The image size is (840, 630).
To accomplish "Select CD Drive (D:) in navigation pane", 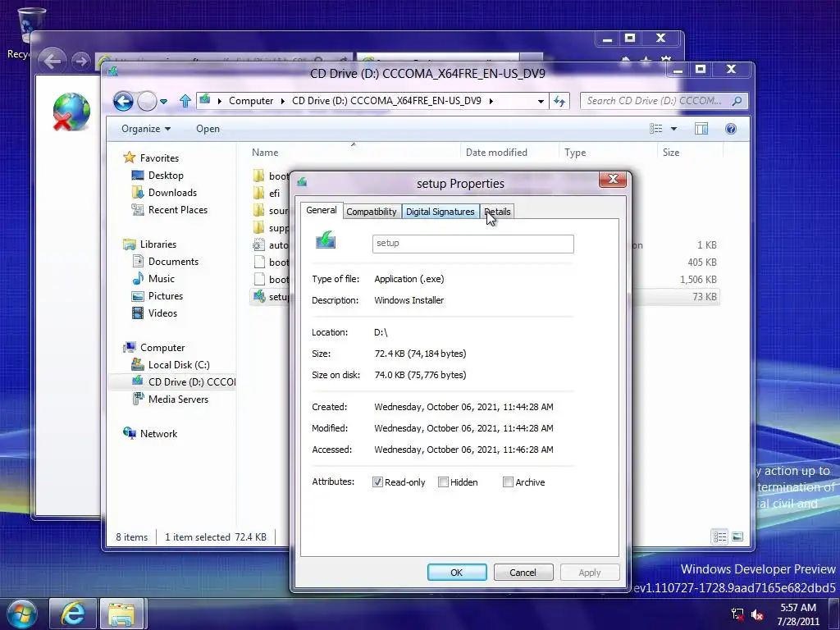I will (x=191, y=381).
